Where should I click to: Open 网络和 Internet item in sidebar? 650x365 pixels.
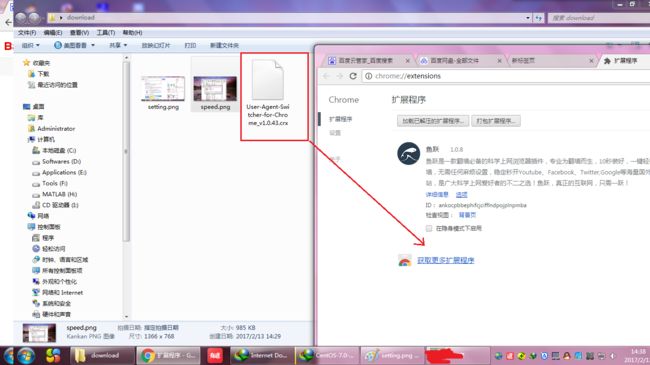(x=58, y=292)
